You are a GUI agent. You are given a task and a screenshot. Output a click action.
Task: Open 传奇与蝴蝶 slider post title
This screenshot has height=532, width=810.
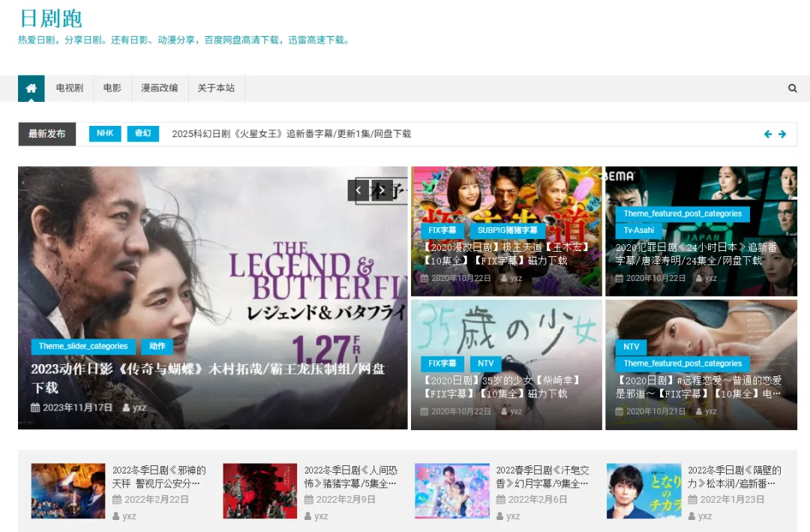tap(208, 378)
